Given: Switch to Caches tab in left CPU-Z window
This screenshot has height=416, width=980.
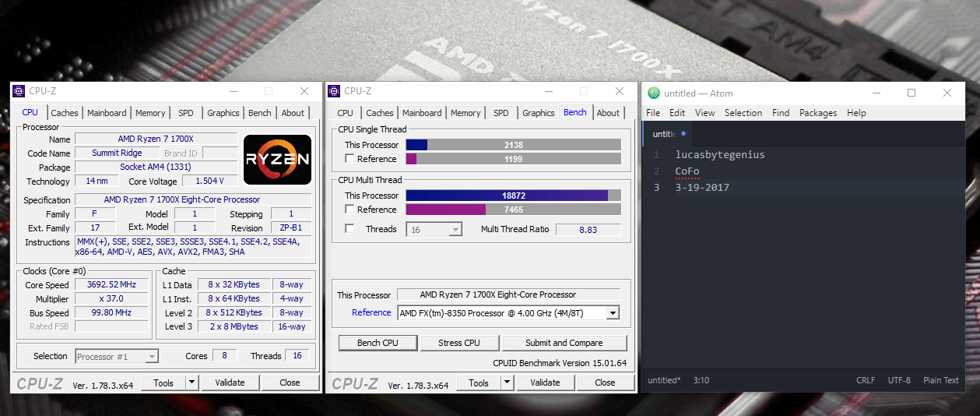Looking at the screenshot, I should (65, 113).
